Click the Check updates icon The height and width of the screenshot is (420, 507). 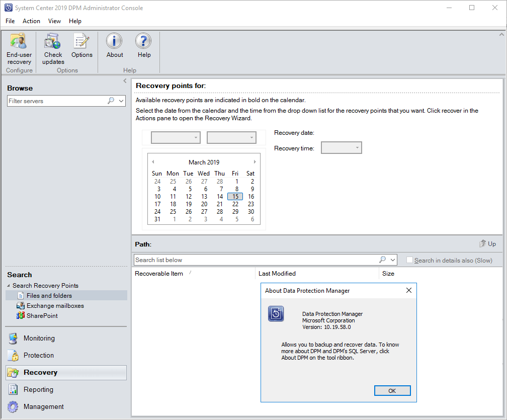pyautogui.click(x=53, y=41)
